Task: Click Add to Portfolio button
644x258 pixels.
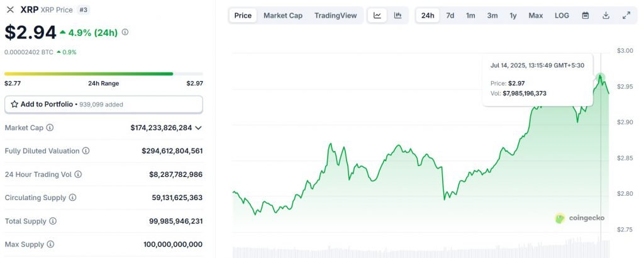Action: coord(104,104)
